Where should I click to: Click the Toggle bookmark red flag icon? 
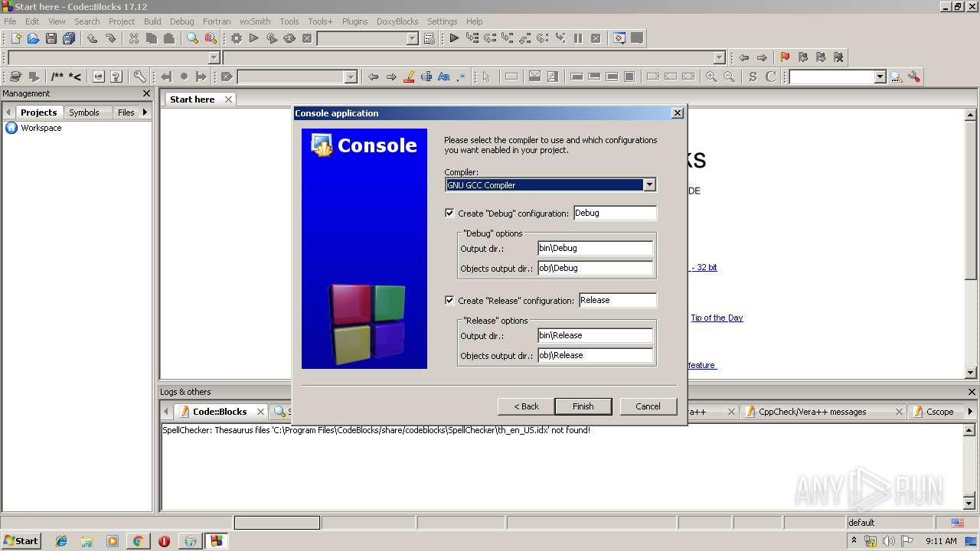pyautogui.click(x=785, y=57)
